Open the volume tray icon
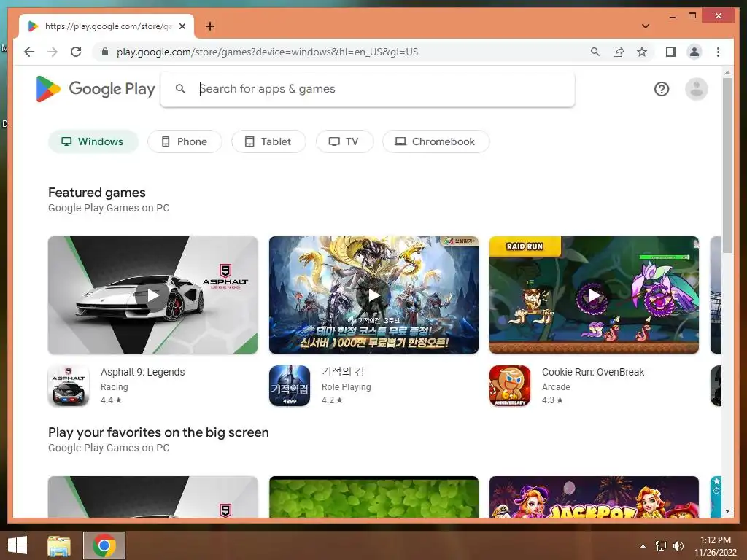 coord(678,545)
